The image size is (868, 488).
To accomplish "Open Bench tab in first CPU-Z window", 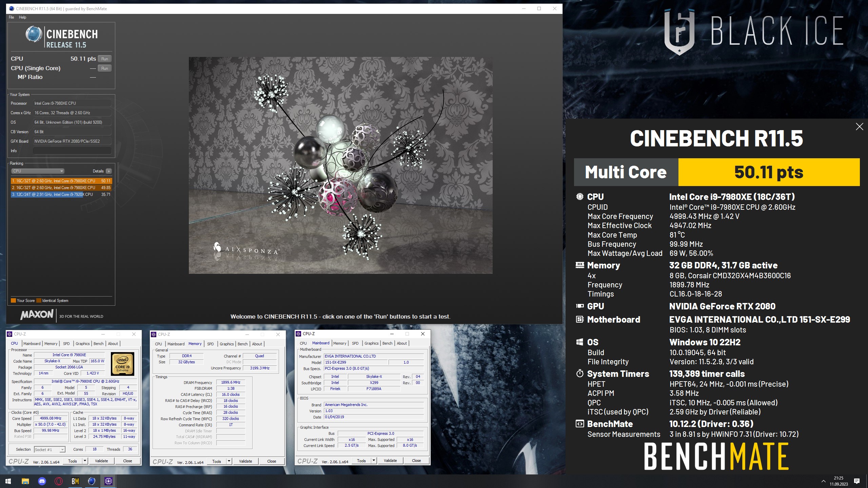I will click(x=99, y=344).
